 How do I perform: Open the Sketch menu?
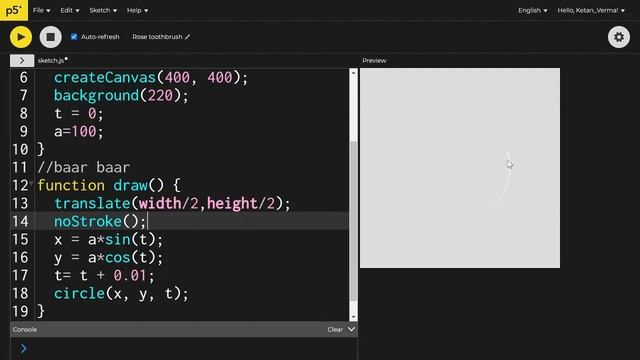coord(103,10)
